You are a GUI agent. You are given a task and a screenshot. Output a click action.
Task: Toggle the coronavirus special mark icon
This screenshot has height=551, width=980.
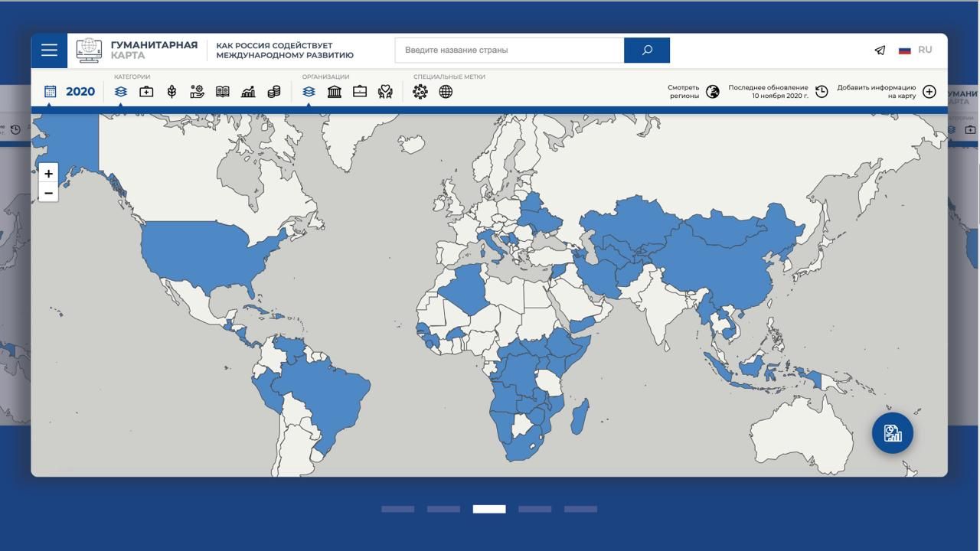point(420,92)
